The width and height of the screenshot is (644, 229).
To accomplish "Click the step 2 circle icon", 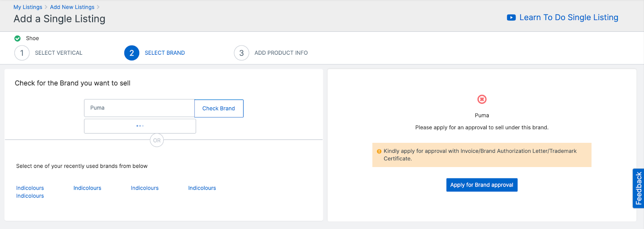I will (132, 53).
